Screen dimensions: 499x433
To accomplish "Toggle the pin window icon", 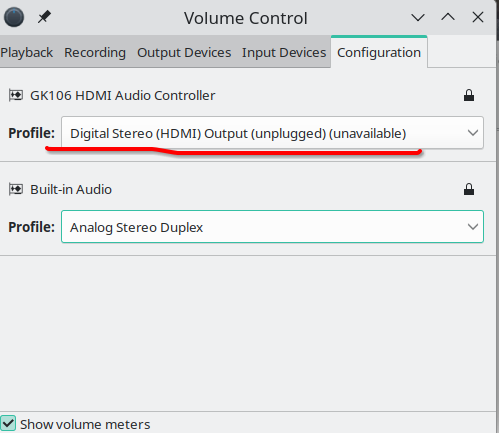I will click(44, 17).
